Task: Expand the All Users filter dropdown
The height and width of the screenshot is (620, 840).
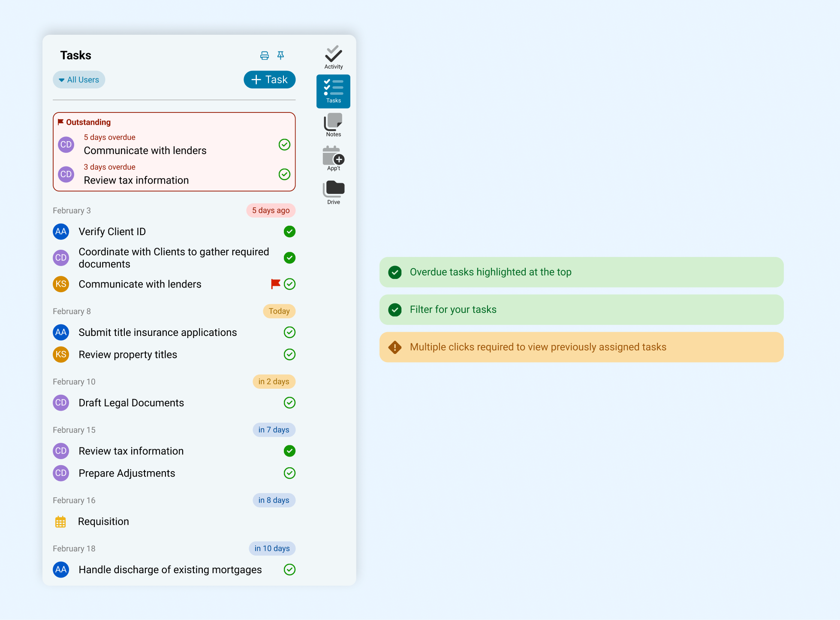Action: coord(79,80)
